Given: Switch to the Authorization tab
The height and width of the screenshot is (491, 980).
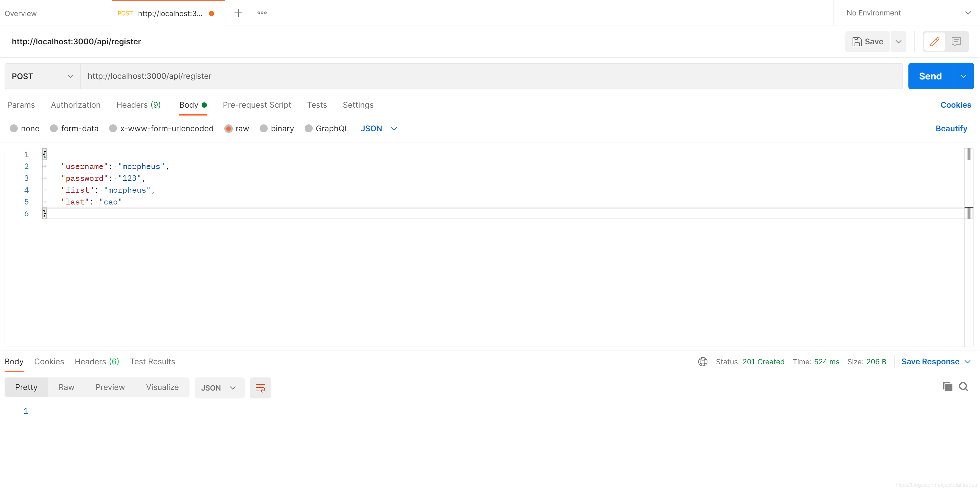Looking at the screenshot, I should (x=75, y=105).
